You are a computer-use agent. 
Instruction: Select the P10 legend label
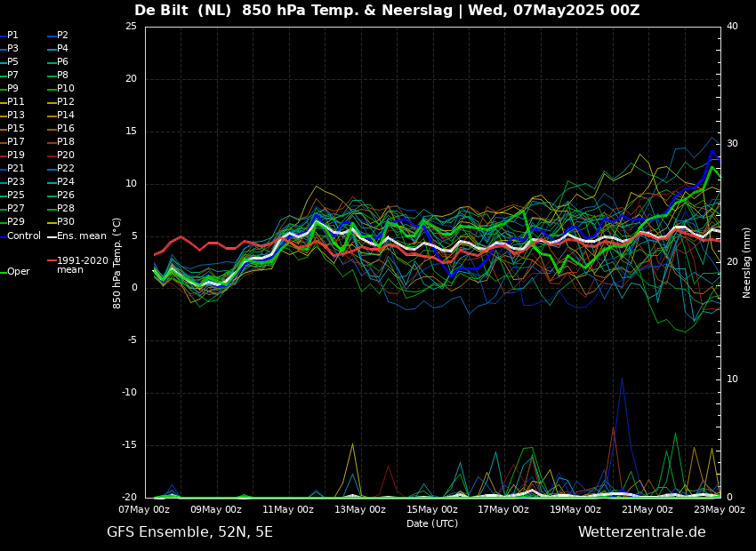66,88
